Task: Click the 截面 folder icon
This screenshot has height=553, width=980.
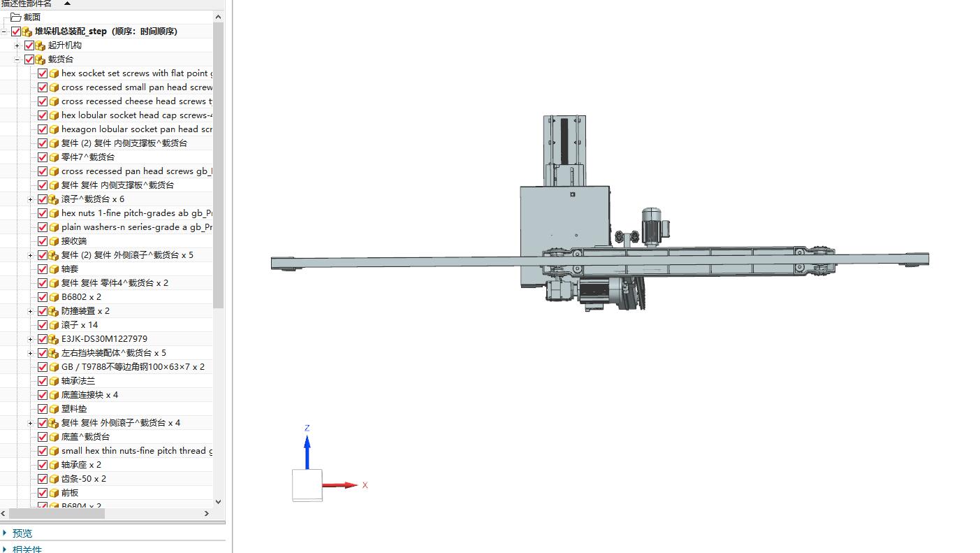Action: pyautogui.click(x=15, y=17)
